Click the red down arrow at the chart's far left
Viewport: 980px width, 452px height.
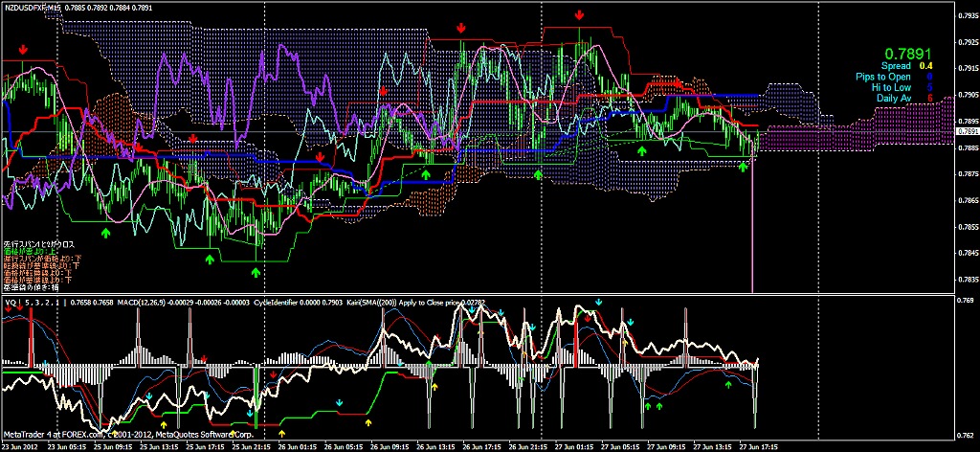coord(23,47)
